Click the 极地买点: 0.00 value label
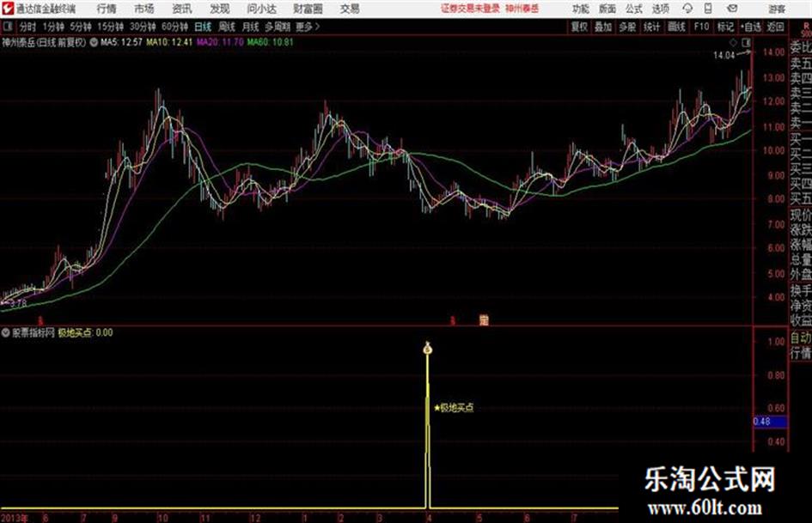The height and width of the screenshot is (523, 812). [85, 332]
